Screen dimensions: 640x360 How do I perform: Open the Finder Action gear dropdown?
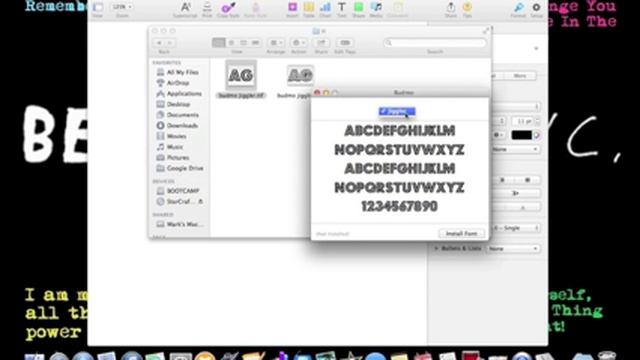(299, 43)
